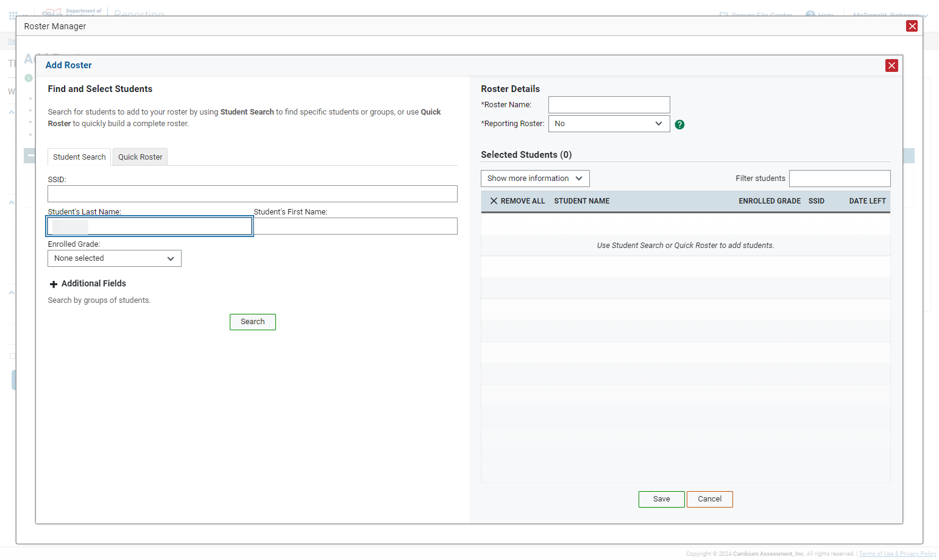Image resolution: width=939 pixels, height=560 pixels.
Task: Open the Reporting Roster dropdown
Action: coord(609,124)
